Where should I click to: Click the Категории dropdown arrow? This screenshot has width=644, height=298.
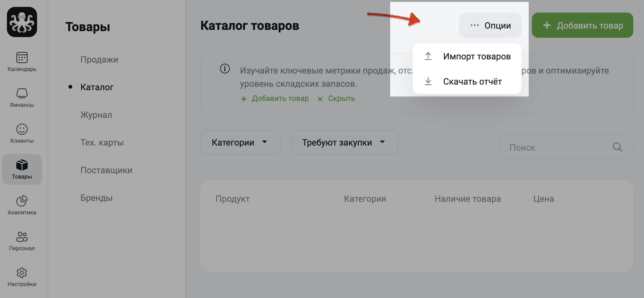tap(265, 142)
